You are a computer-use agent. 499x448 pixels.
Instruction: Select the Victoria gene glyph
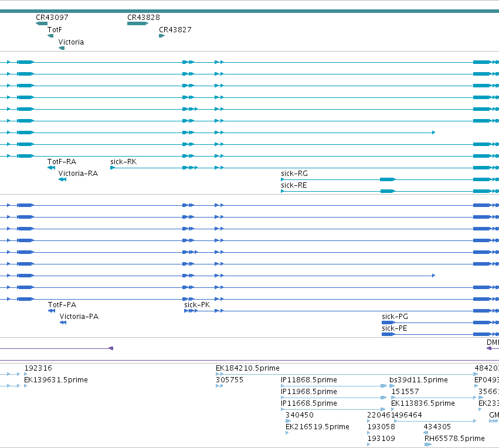coord(62,48)
